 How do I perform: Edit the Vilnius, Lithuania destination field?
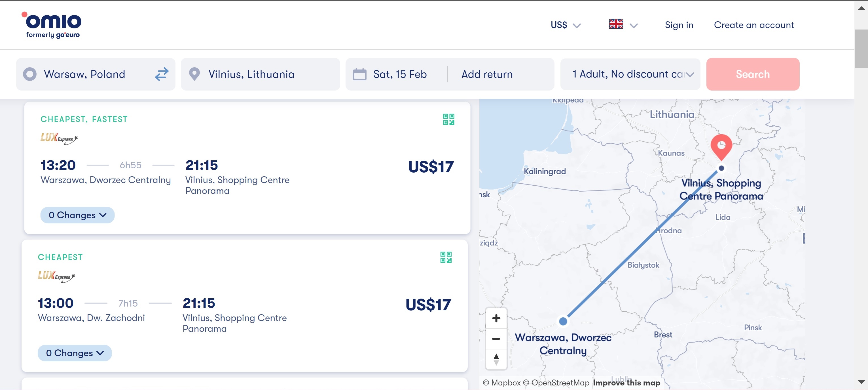click(251, 74)
